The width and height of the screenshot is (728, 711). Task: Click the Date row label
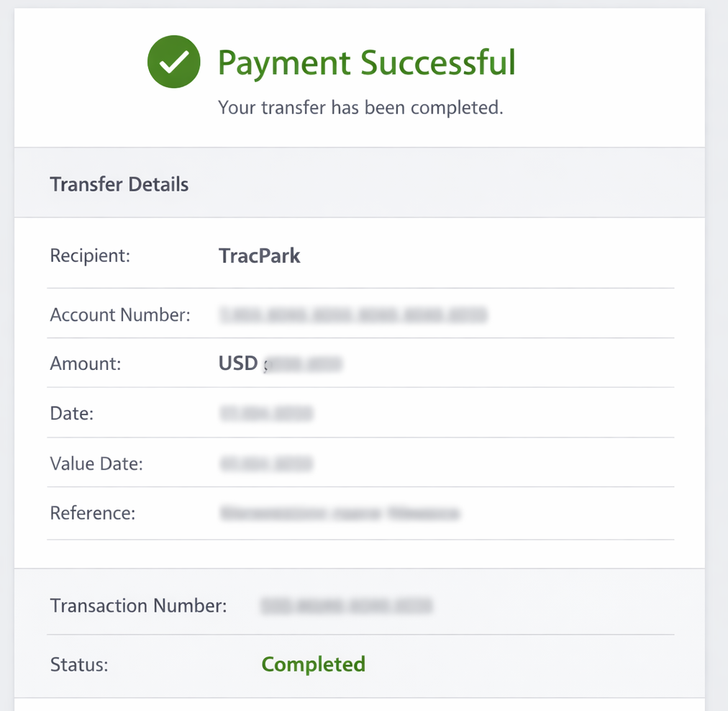[x=68, y=413]
